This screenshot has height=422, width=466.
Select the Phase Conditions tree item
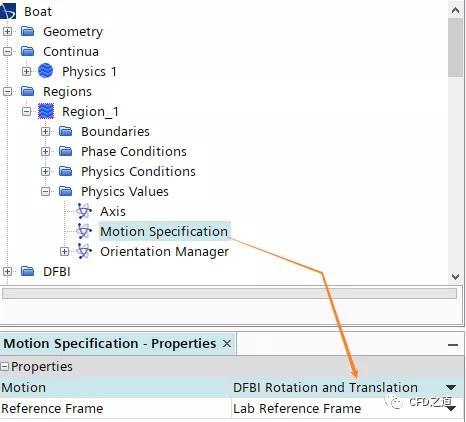click(134, 152)
